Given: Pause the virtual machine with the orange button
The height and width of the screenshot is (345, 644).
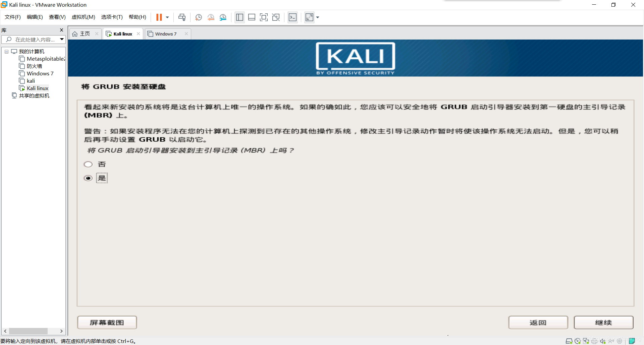Looking at the screenshot, I should 159,17.
